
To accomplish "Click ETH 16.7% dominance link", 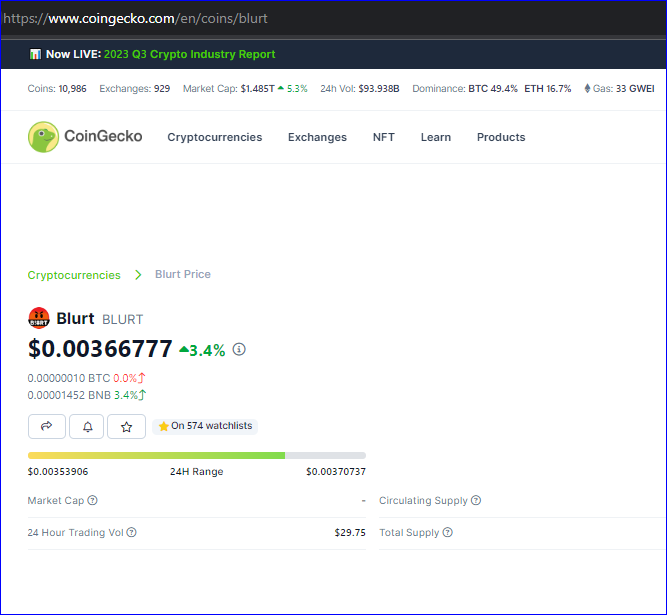I will (x=547, y=88).
